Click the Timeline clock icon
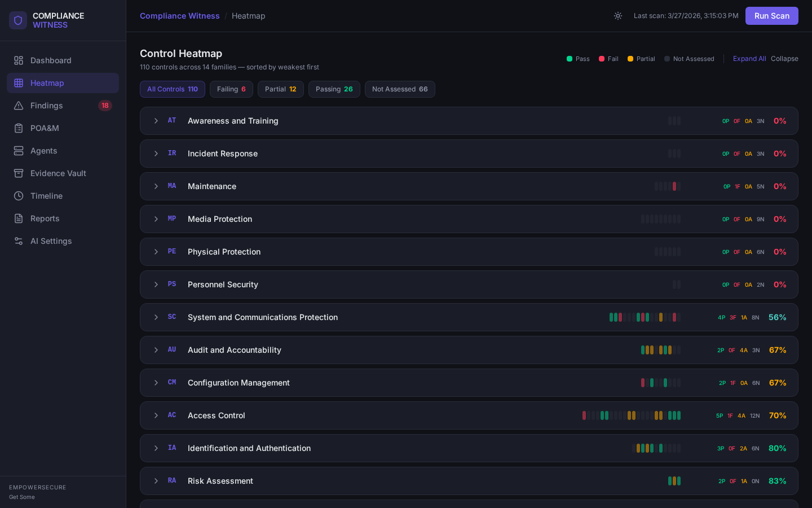This screenshot has width=812, height=508. pyautogui.click(x=19, y=196)
